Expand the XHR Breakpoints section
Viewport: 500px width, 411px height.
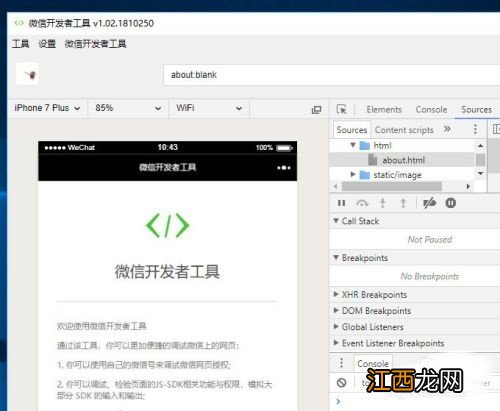pos(336,294)
